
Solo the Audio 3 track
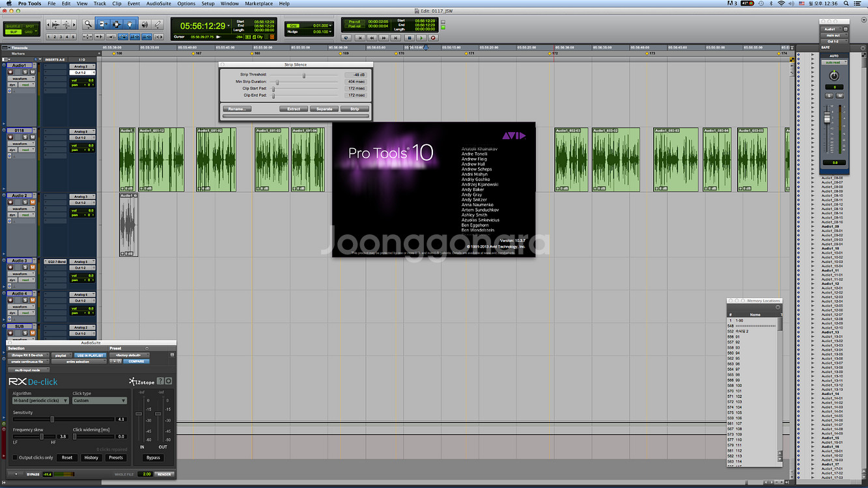25,267
